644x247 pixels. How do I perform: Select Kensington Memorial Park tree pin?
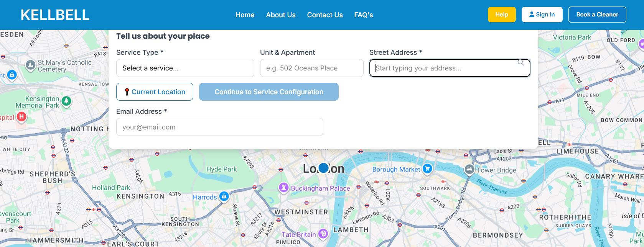tap(66, 101)
